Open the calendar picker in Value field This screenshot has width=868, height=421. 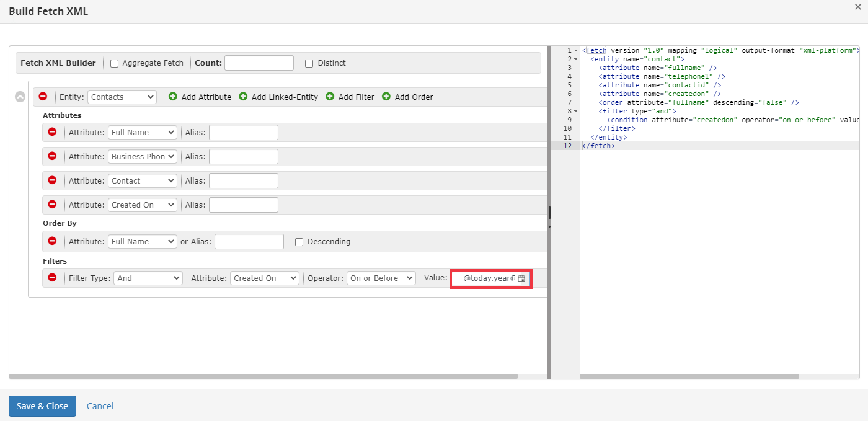[x=521, y=279]
